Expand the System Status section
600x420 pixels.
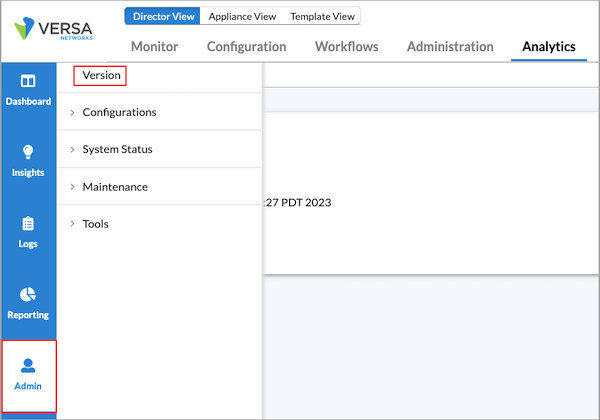click(117, 150)
